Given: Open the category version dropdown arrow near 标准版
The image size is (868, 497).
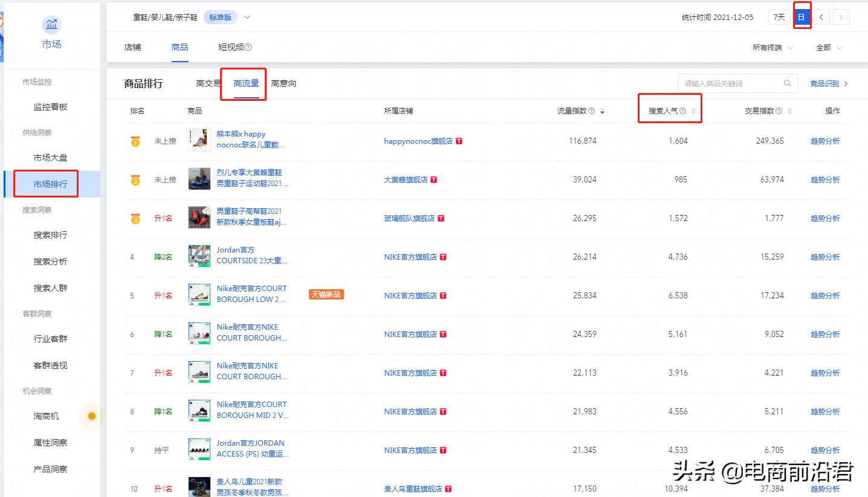Looking at the screenshot, I should pyautogui.click(x=247, y=17).
